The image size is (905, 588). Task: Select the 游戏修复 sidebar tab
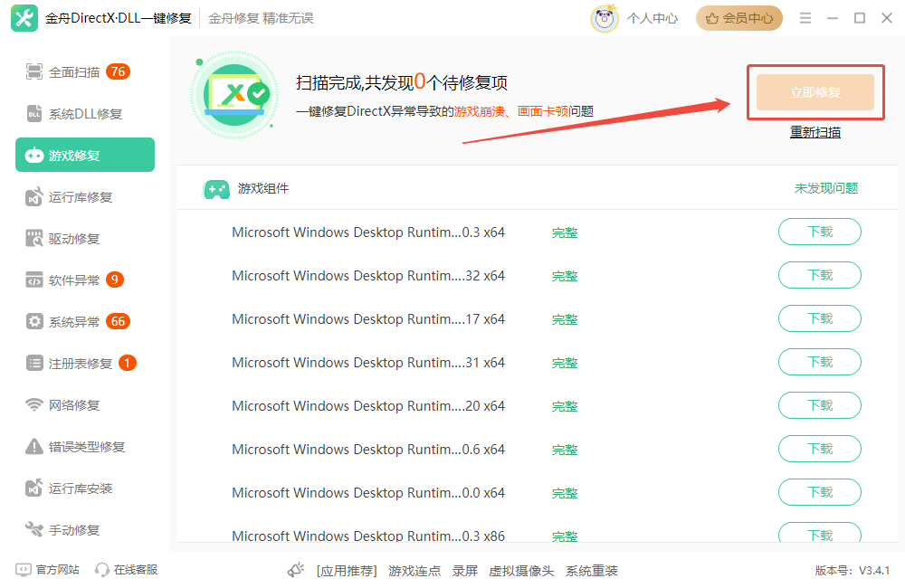pos(85,155)
